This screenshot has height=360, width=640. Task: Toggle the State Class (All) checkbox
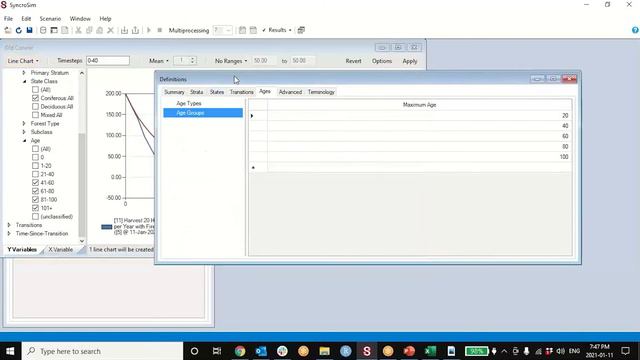36,89
